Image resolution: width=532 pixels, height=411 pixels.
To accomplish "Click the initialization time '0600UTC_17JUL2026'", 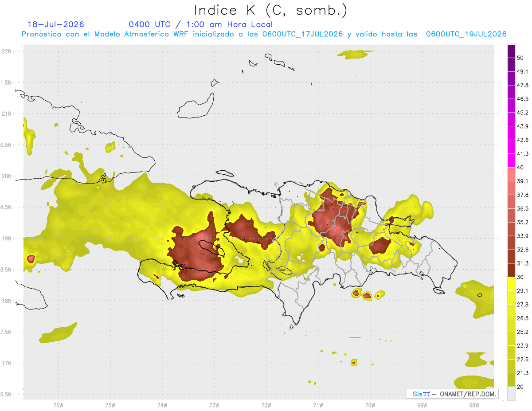I will [x=302, y=34].
